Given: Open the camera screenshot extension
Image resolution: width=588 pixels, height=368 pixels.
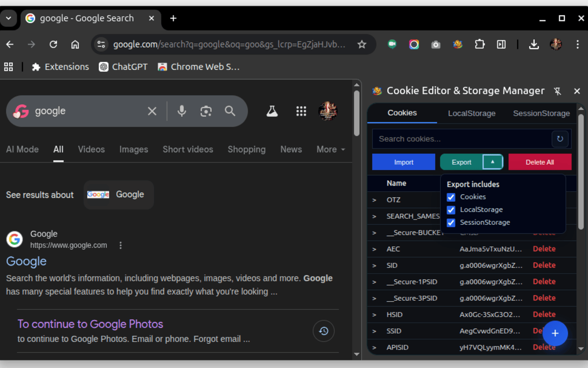Looking at the screenshot, I should 435,45.
